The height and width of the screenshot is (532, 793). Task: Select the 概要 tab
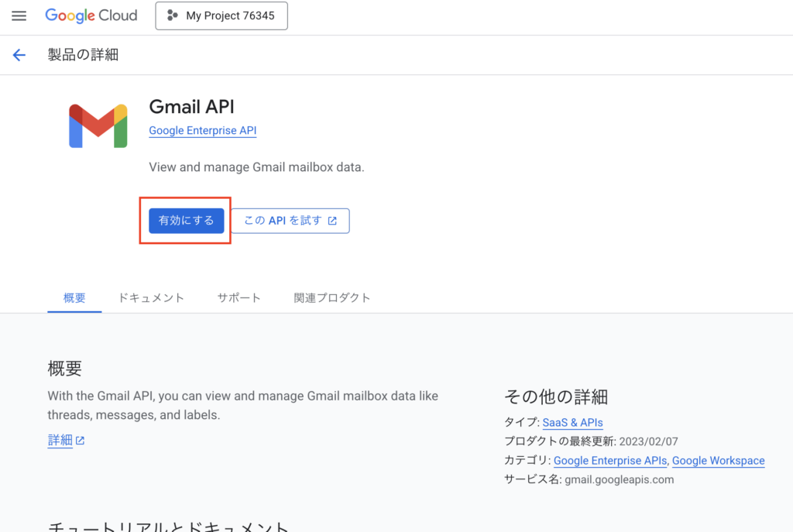pos(74,298)
